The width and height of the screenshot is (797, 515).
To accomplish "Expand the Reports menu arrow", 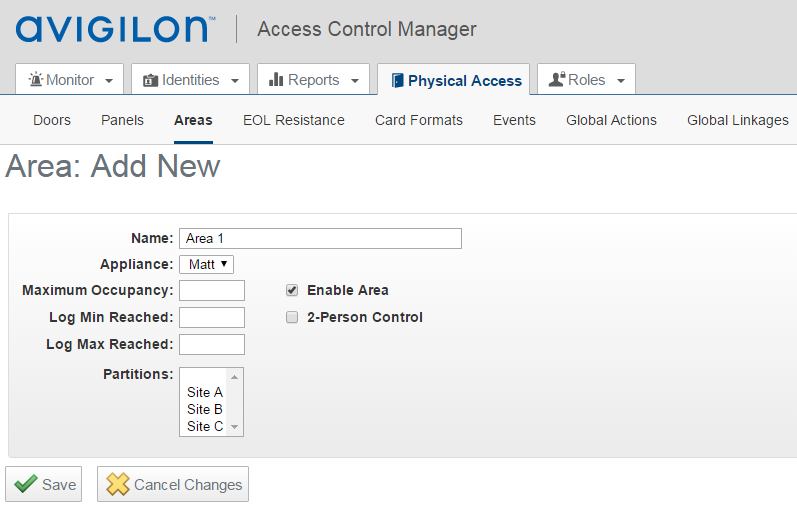I will point(354,81).
